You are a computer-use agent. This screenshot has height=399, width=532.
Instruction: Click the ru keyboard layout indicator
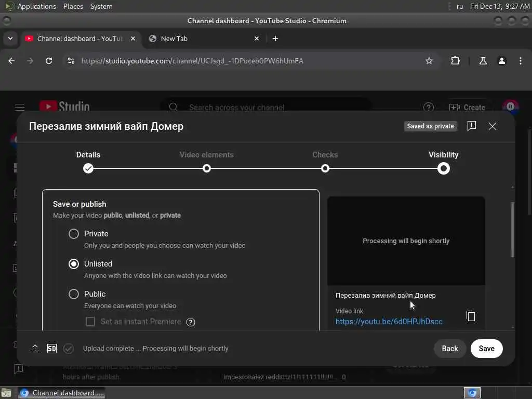460,6
